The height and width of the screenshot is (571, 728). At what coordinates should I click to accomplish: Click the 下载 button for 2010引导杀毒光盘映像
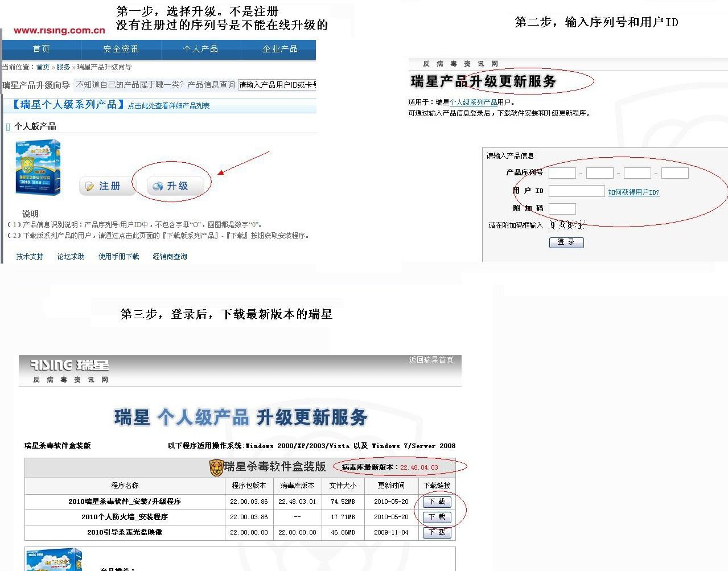point(436,532)
